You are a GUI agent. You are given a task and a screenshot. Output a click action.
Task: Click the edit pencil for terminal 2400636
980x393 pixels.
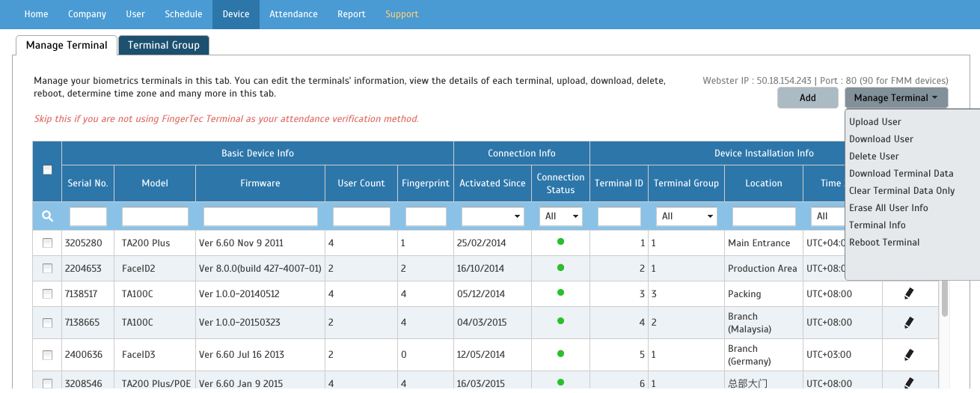909,355
